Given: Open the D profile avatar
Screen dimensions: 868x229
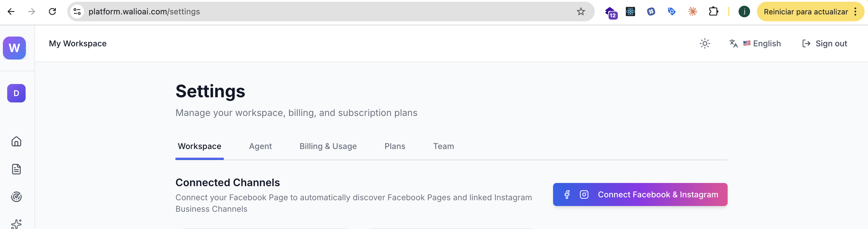Looking at the screenshot, I should tap(16, 93).
